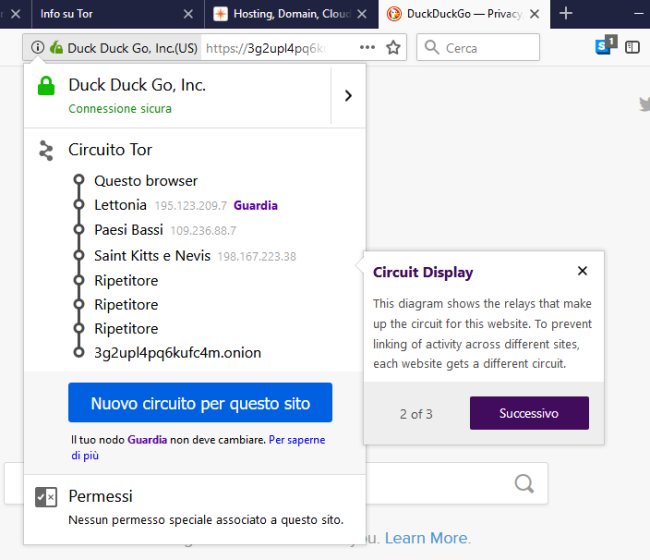650x560 pixels.
Task: Open the page actions three-dots menu
Action: click(x=367, y=48)
